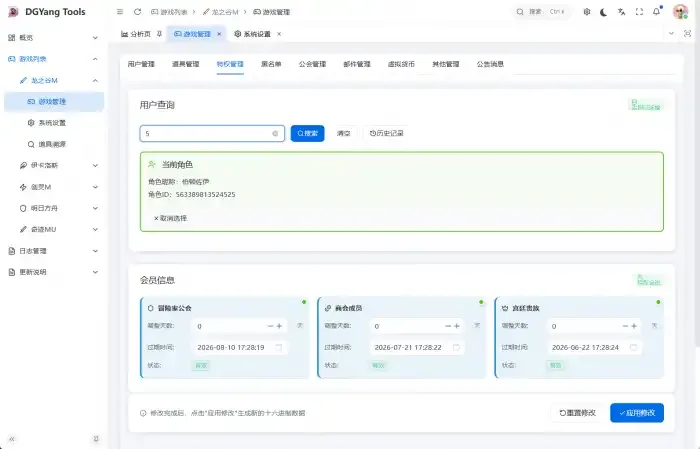Click the pin icon at sidebar bottom
This screenshot has width=700, height=449.
[x=96, y=439]
